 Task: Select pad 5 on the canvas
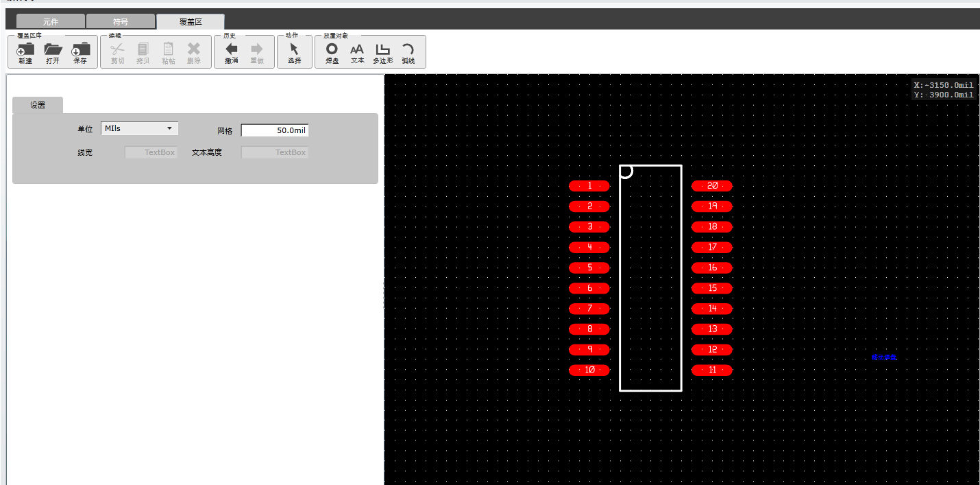pos(589,268)
